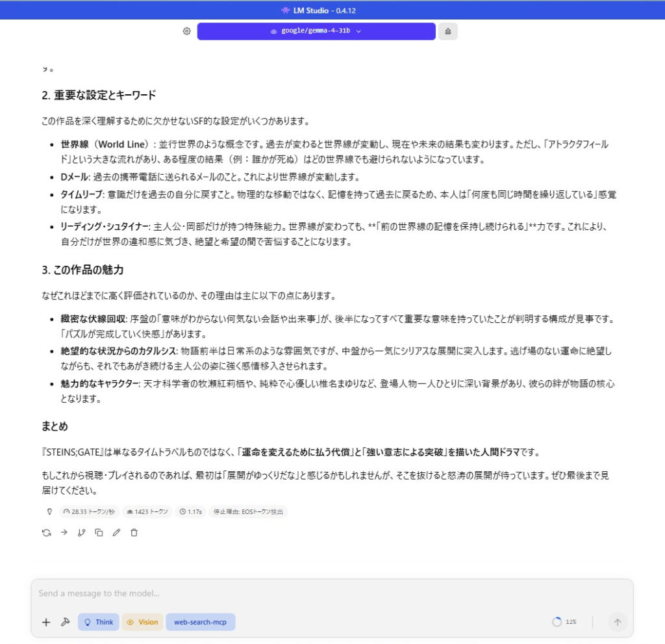
Task: Branch the conversation from this message
Action: 82,532
